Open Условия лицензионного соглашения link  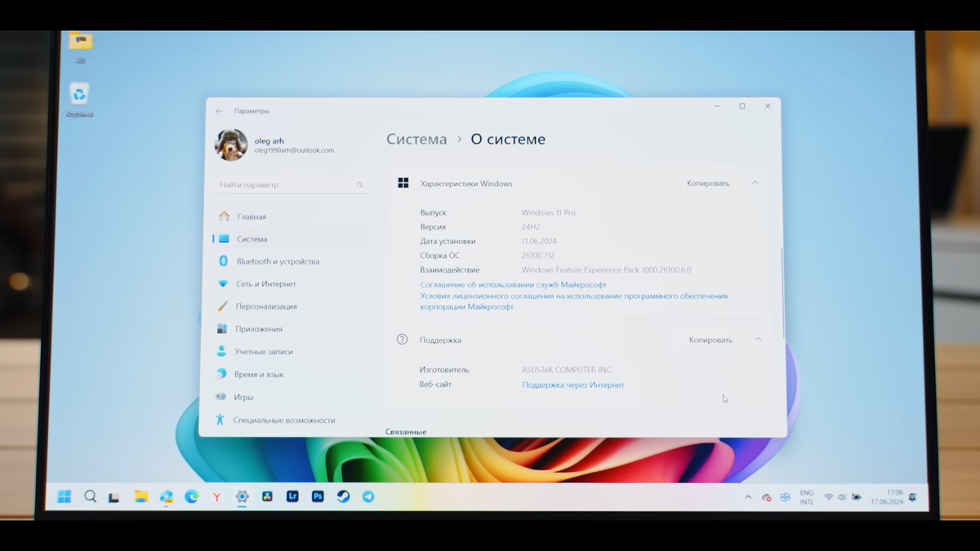click(573, 301)
